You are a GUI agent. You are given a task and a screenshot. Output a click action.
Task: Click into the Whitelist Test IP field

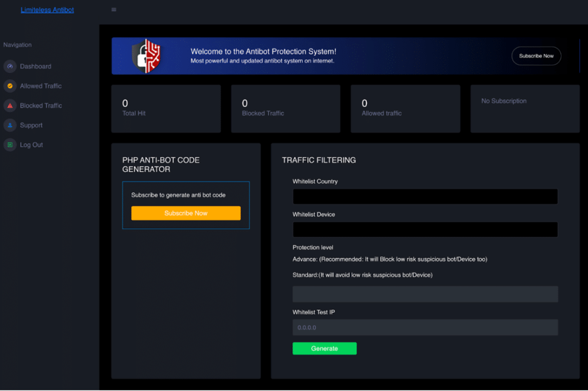(425, 328)
